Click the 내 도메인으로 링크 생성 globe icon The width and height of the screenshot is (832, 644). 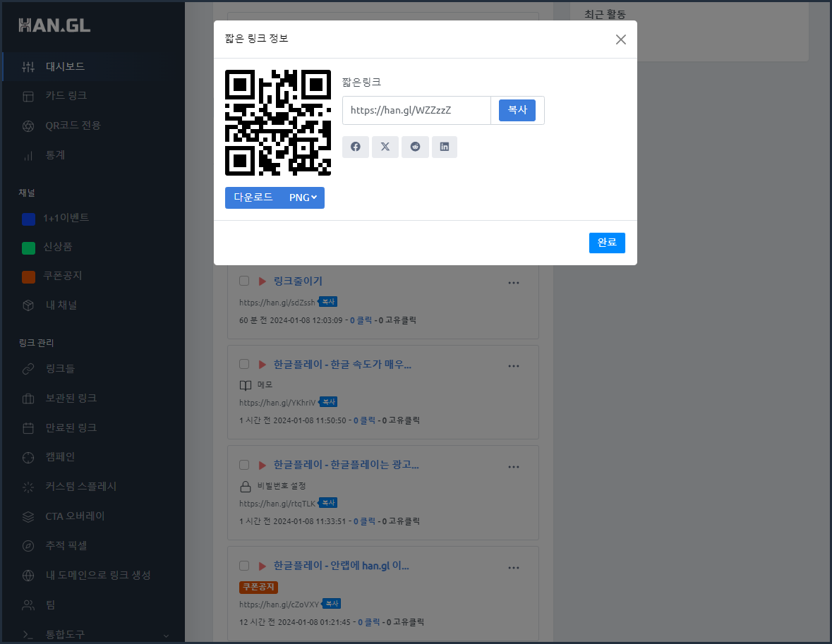(28, 576)
